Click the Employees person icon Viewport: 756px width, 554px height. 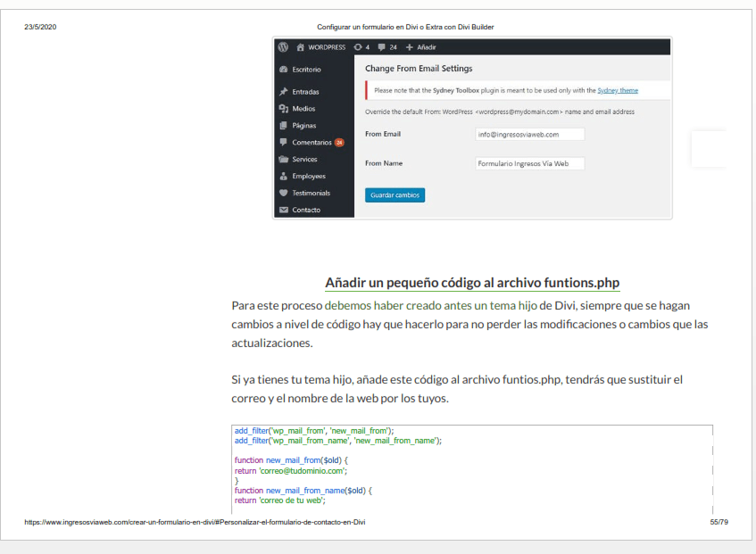[x=284, y=176]
